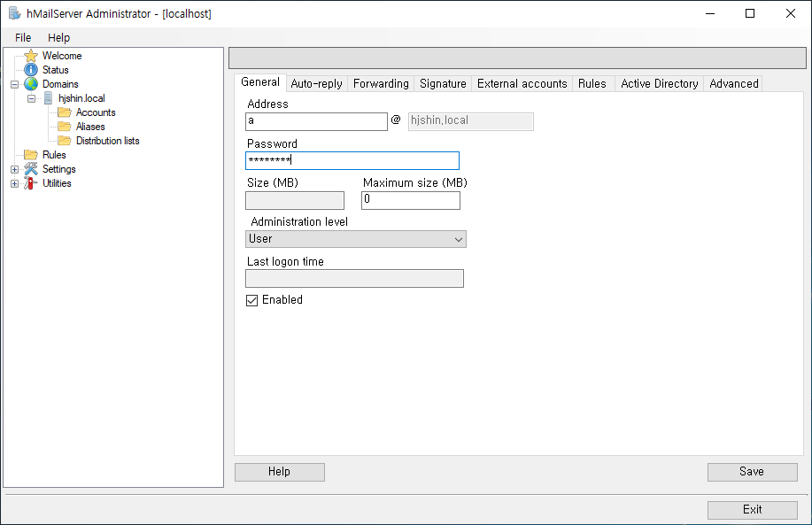
Task: Expand the Settings tree node
Action: click(x=14, y=169)
